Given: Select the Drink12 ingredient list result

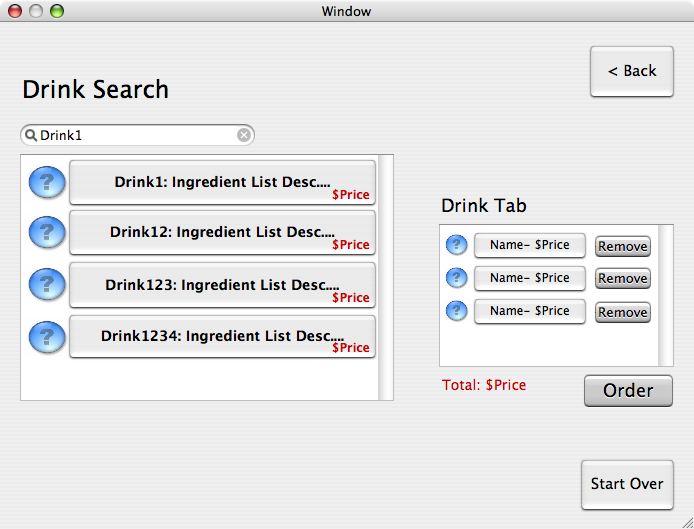Looking at the screenshot, I should (x=222, y=233).
